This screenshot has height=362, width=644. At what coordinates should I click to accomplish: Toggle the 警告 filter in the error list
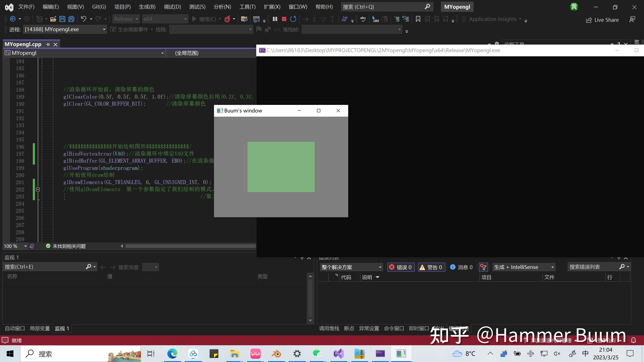click(431, 267)
